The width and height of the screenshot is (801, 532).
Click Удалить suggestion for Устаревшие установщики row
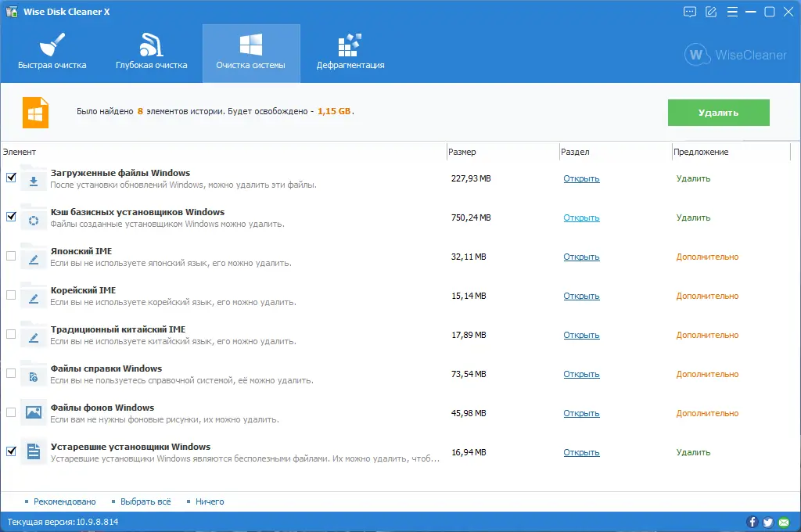pos(693,452)
